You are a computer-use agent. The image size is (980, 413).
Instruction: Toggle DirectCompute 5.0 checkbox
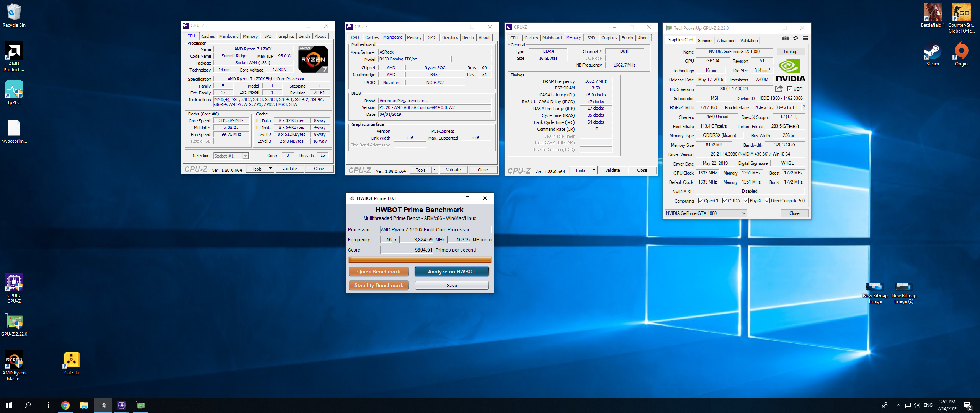pyautogui.click(x=767, y=201)
